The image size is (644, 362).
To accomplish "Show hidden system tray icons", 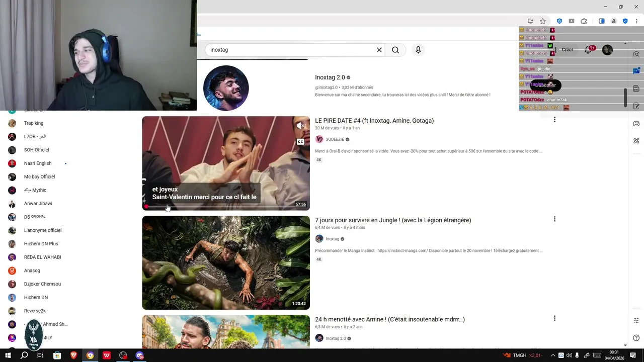I will (x=553, y=355).
